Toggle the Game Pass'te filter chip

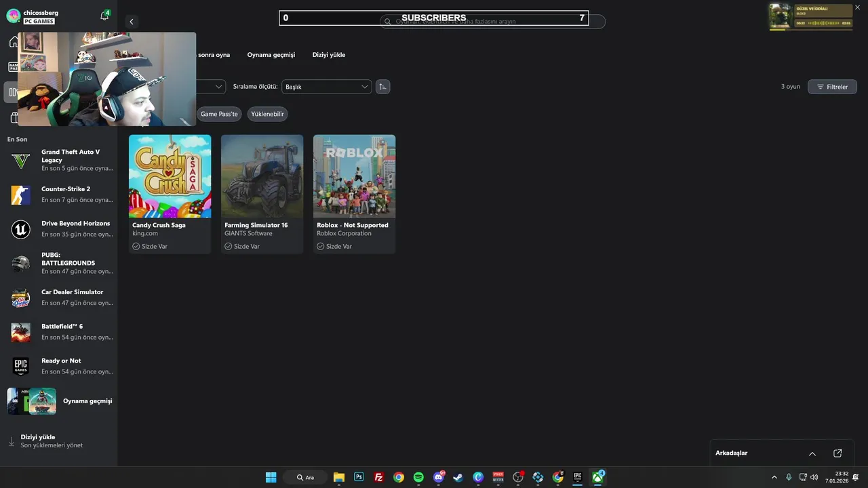point(219,114)
